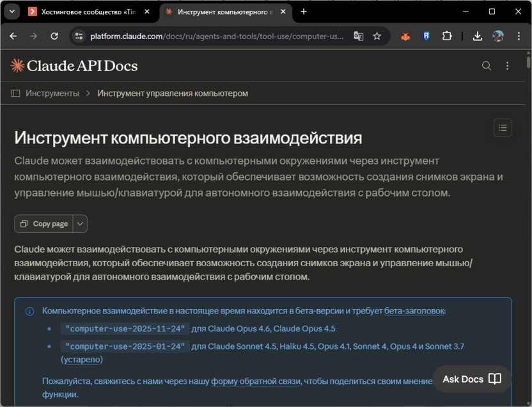Open Chrome's three-dot menu

pyautogui.click(x=518, y=36)
